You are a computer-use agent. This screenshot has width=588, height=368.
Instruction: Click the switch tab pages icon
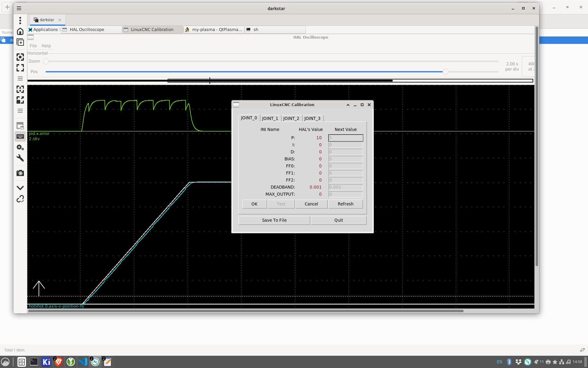click(20, 126)
